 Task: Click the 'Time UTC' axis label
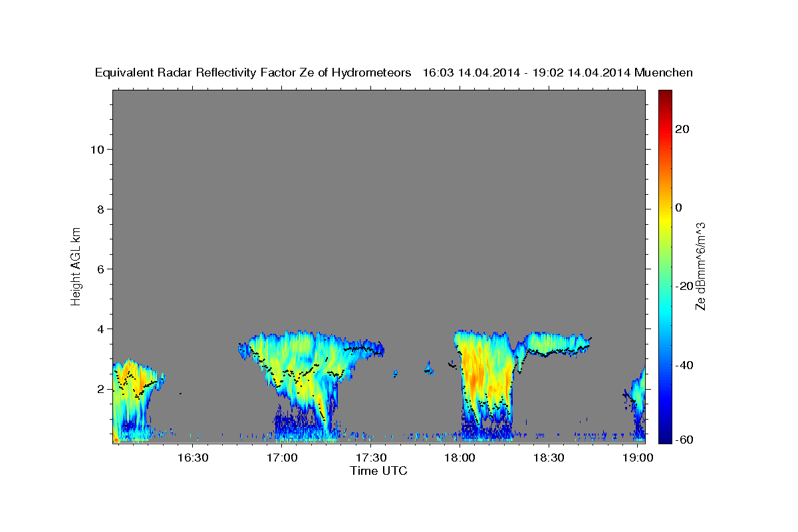coord(378,471)
